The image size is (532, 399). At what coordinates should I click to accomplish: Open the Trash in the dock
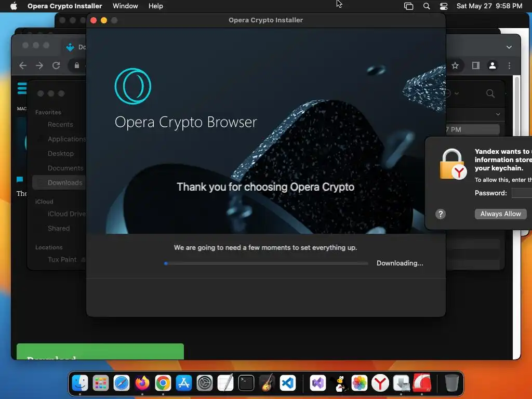coord(451,383)
